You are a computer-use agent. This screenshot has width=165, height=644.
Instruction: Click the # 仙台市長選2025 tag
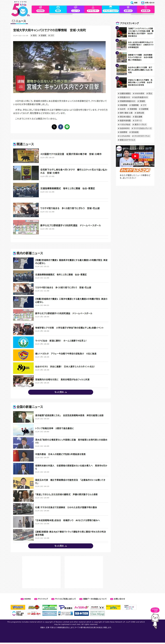coord(140,97)
